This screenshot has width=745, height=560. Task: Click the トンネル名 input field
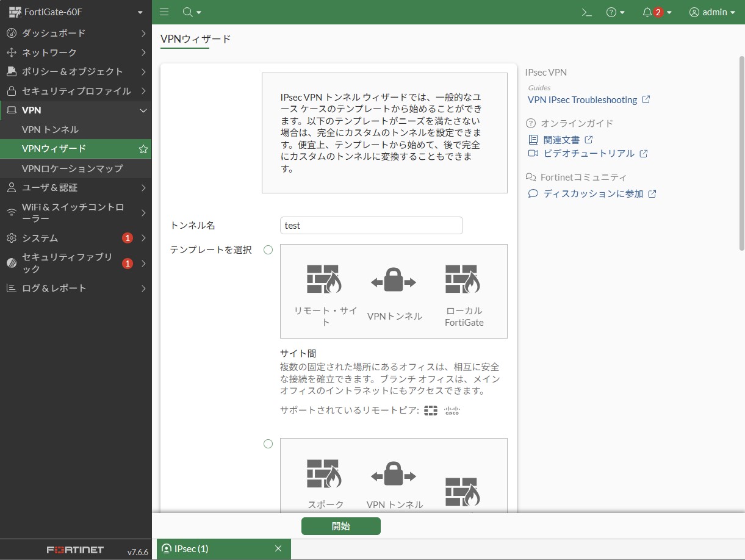371,226
